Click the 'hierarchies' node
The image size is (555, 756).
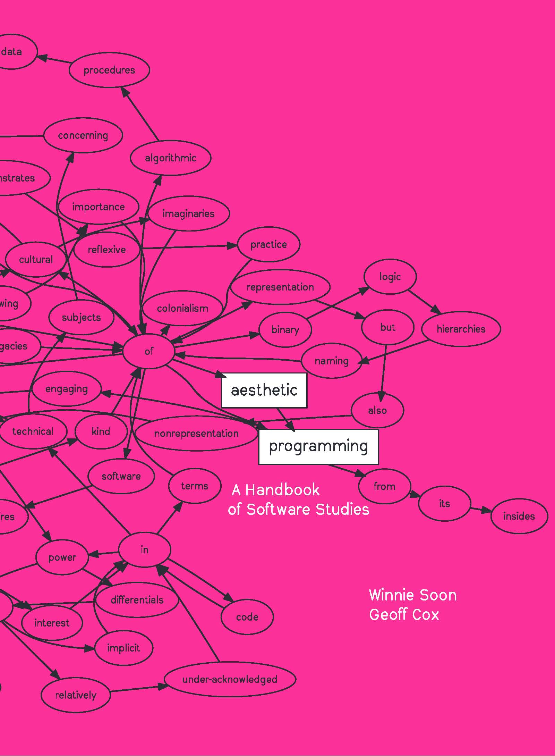click(x=461, y=329)
